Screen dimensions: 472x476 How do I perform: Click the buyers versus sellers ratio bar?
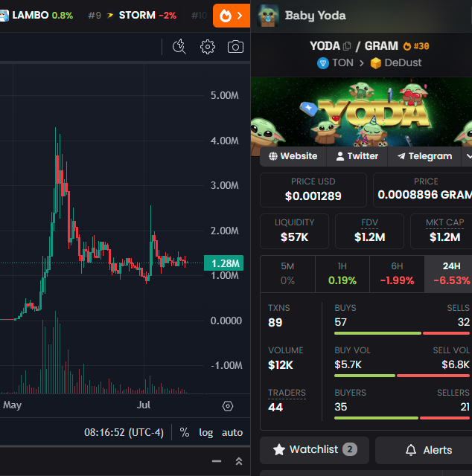coord(402,418)
